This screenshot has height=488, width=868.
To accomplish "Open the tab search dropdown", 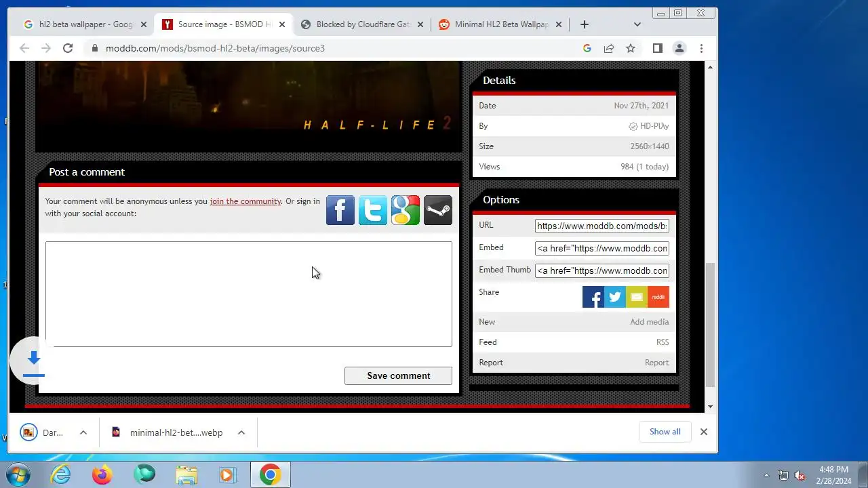I will pos(637,24).
